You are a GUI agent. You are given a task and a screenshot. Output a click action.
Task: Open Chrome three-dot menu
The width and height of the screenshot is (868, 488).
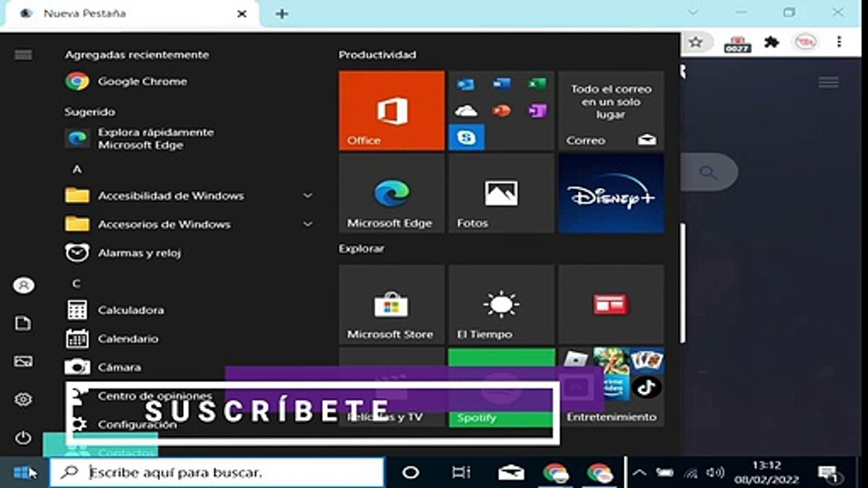click(x=839, y=42)
